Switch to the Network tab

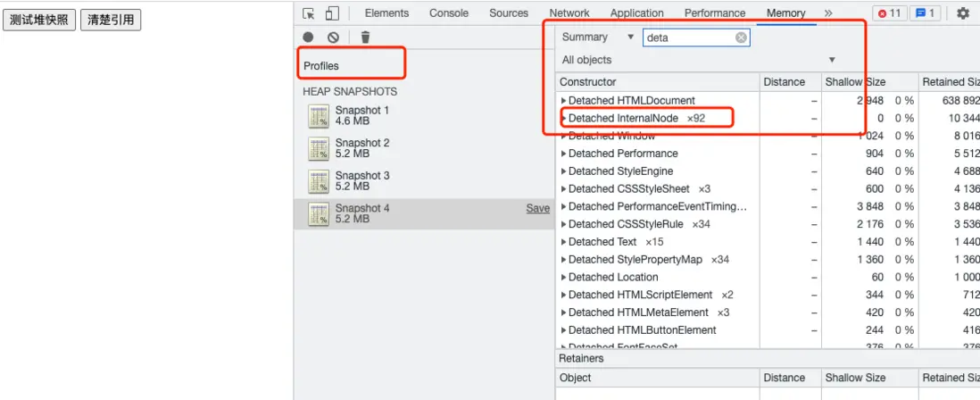pos(569,13)
